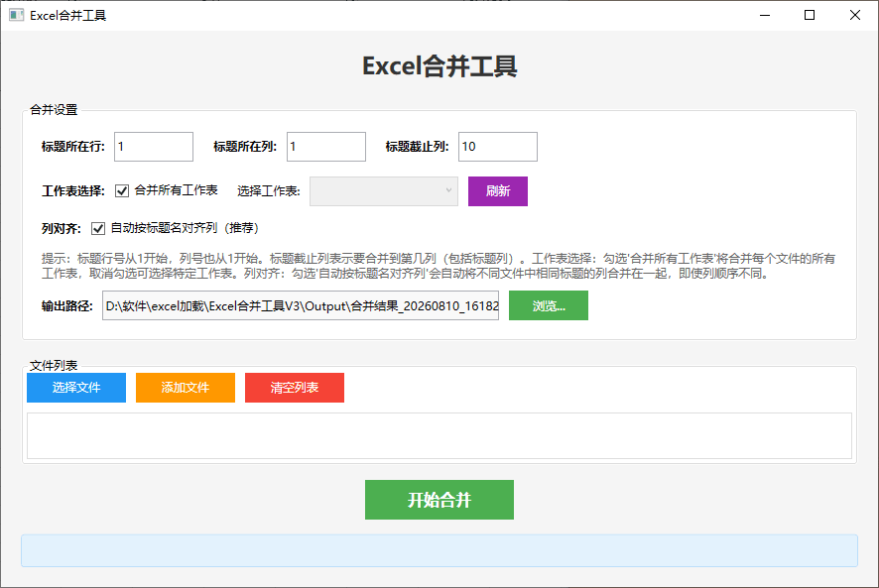Focus the 标题截止列 input field
This screenshot has height=588, width=879.
tap(498, 147)
